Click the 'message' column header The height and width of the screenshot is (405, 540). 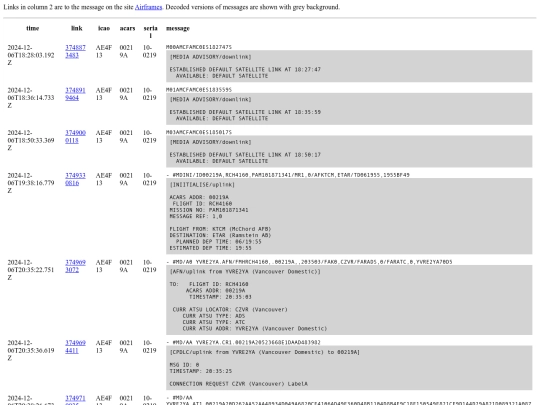(178, 28)
